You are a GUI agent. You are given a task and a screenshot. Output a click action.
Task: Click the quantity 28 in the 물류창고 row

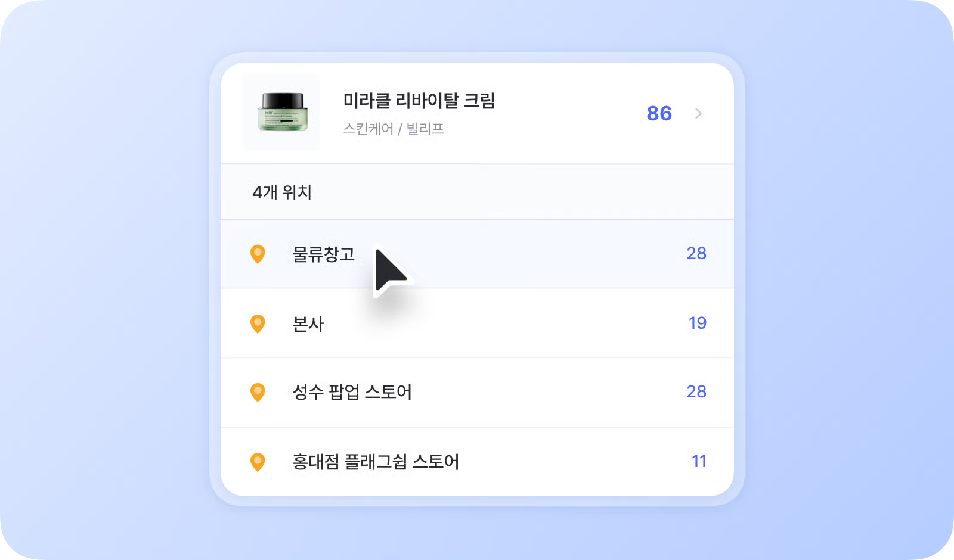(696, 254)
